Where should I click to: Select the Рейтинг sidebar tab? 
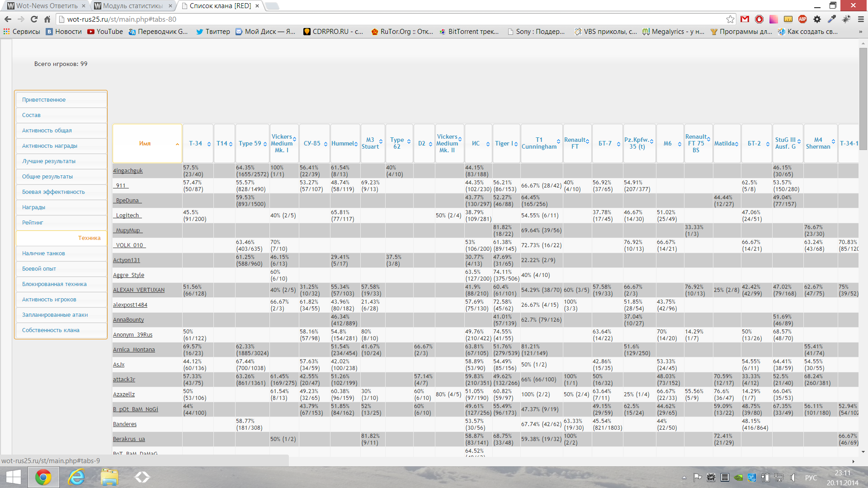tap(61, 223)
